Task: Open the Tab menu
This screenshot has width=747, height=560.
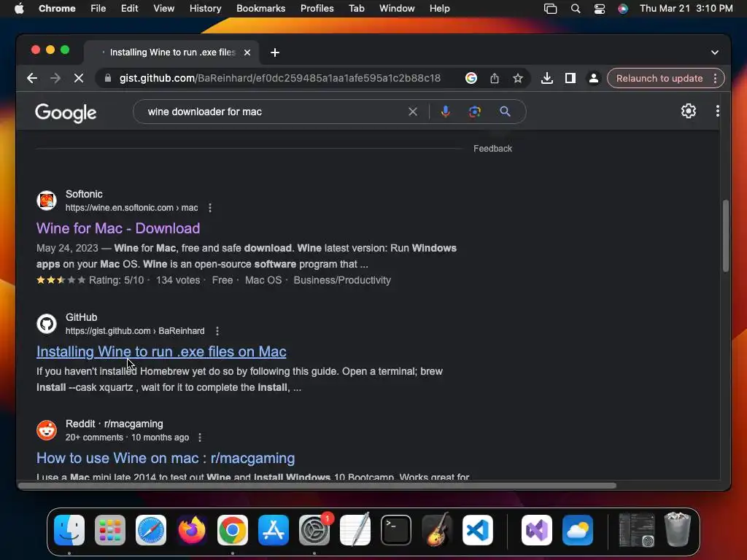Action: [x=356, y=9]
